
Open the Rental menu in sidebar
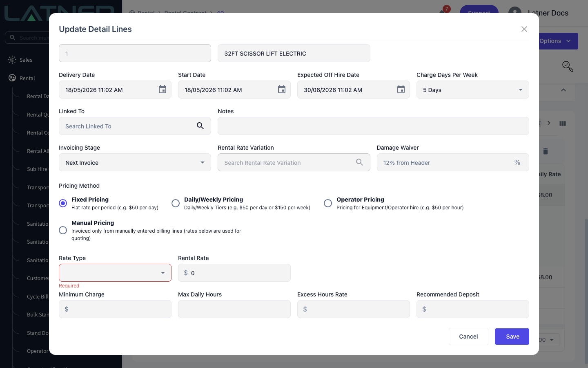point(27,78)
